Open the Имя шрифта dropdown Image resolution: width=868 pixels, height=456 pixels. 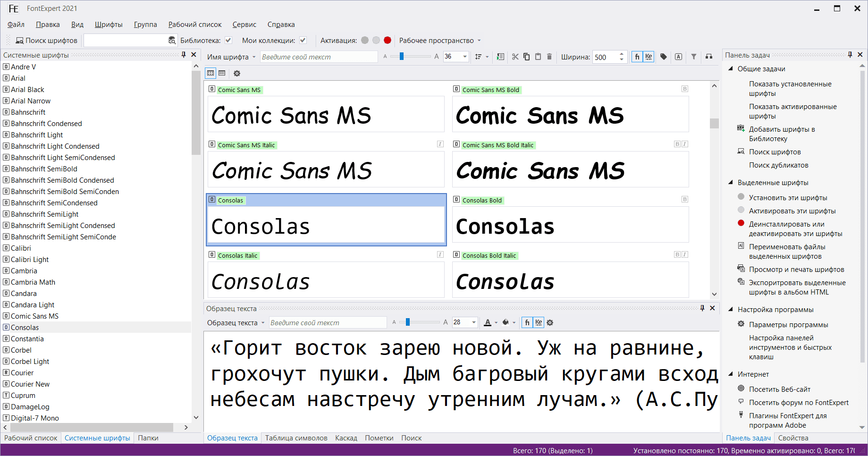(231, 57)
